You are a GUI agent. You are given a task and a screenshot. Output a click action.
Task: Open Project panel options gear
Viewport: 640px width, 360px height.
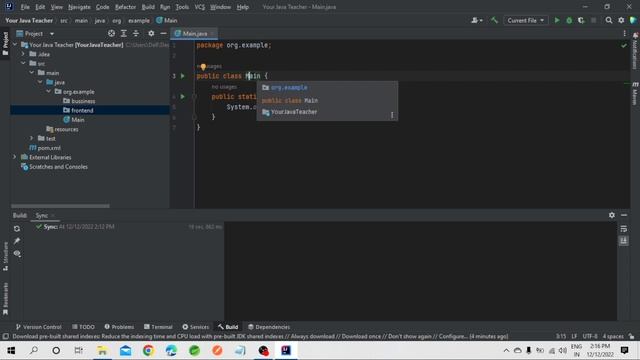[151, 33]
